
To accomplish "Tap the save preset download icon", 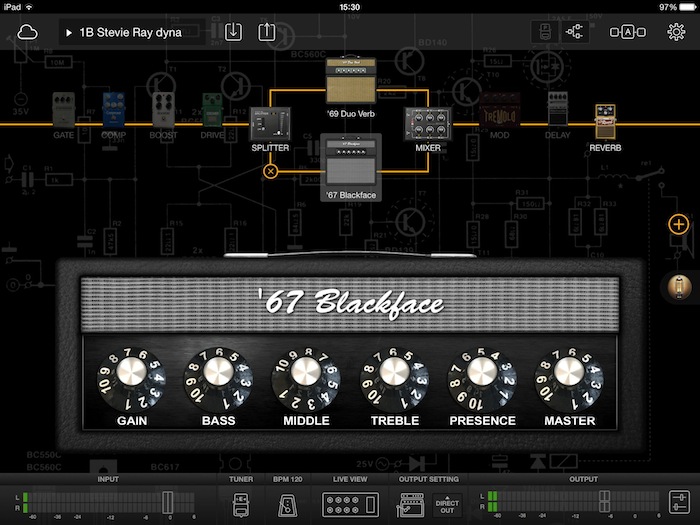I will [x=233, y=32].
